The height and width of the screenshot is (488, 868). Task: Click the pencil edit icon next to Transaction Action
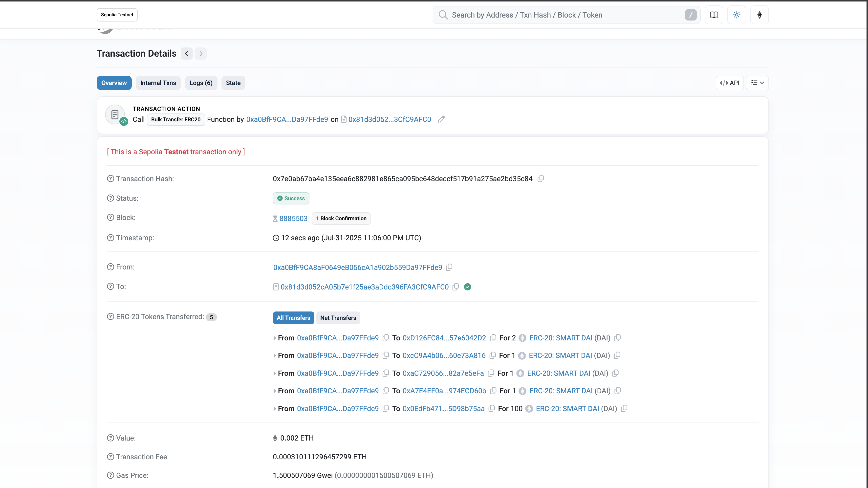click(x=441, y=119)
